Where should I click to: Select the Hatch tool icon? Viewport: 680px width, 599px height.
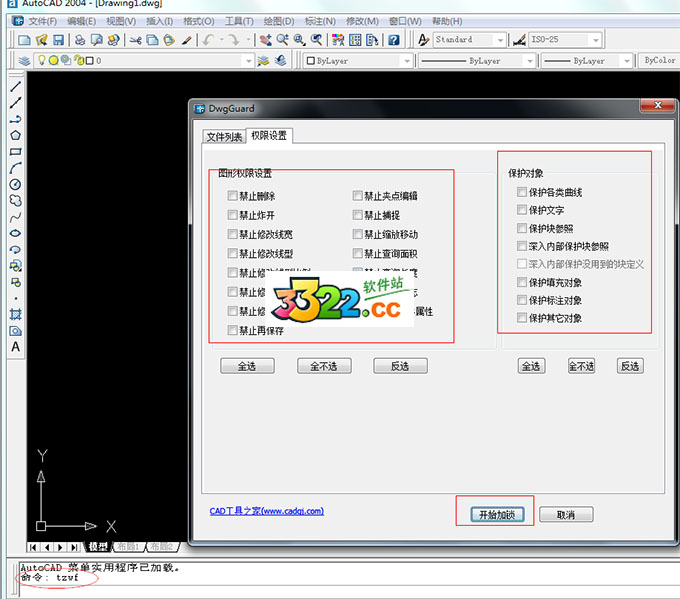click(x=16, y=314)
